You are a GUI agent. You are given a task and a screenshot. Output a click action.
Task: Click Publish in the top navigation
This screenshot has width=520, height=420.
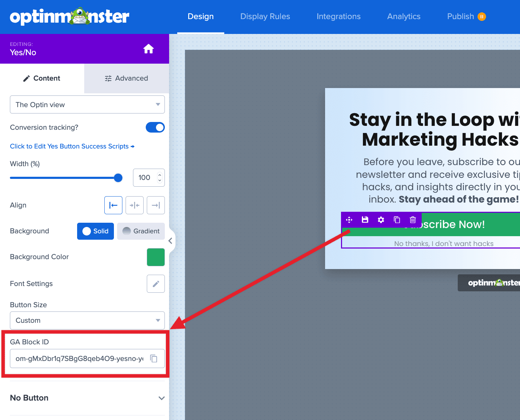click(460, 16)
